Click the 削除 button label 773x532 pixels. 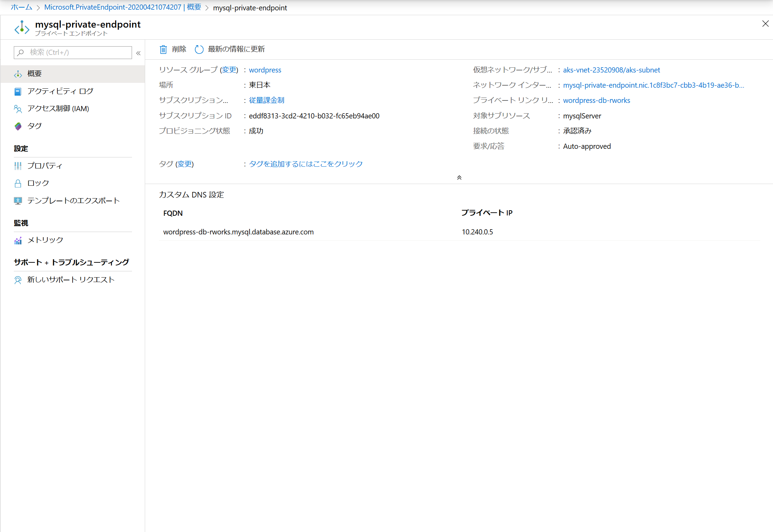coord(179,49)
